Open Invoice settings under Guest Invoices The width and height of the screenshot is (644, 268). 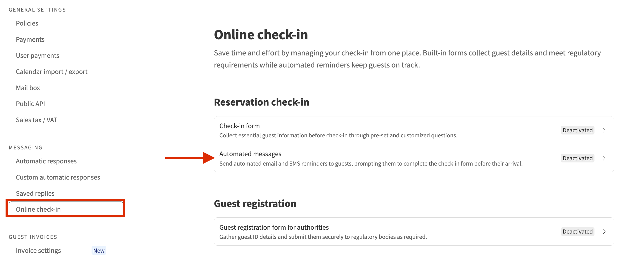(x=38, y=251)
